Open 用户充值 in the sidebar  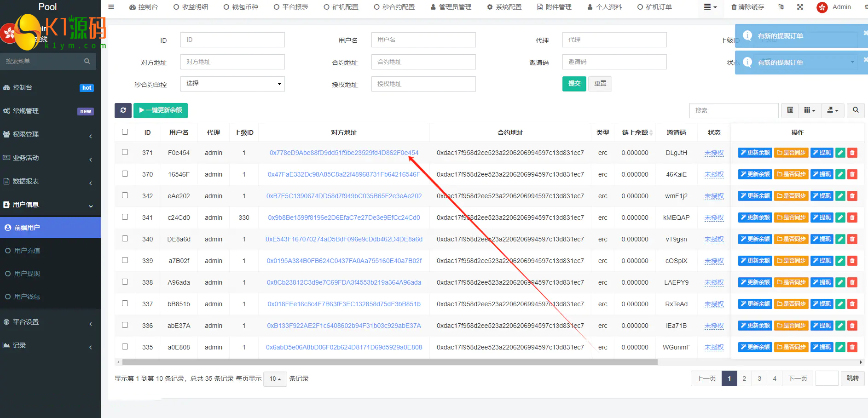click(x=27, y=251)
